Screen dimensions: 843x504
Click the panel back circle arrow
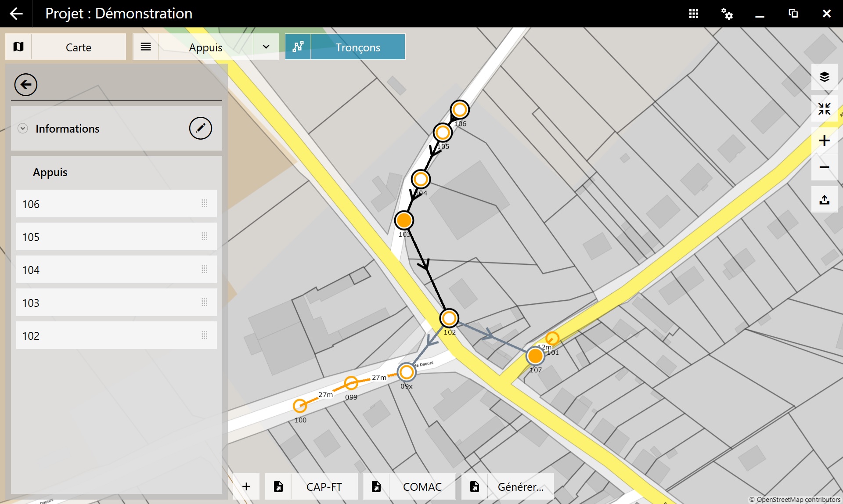(26, 85)
